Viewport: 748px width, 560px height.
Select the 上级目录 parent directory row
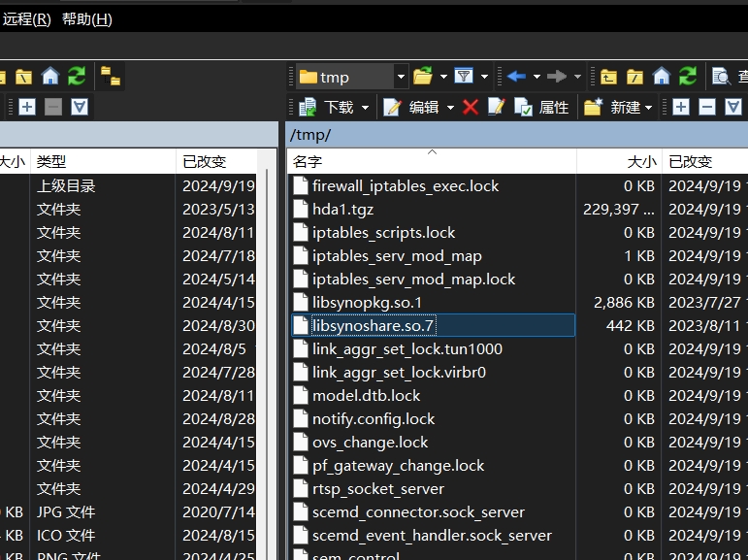point(129,185)
